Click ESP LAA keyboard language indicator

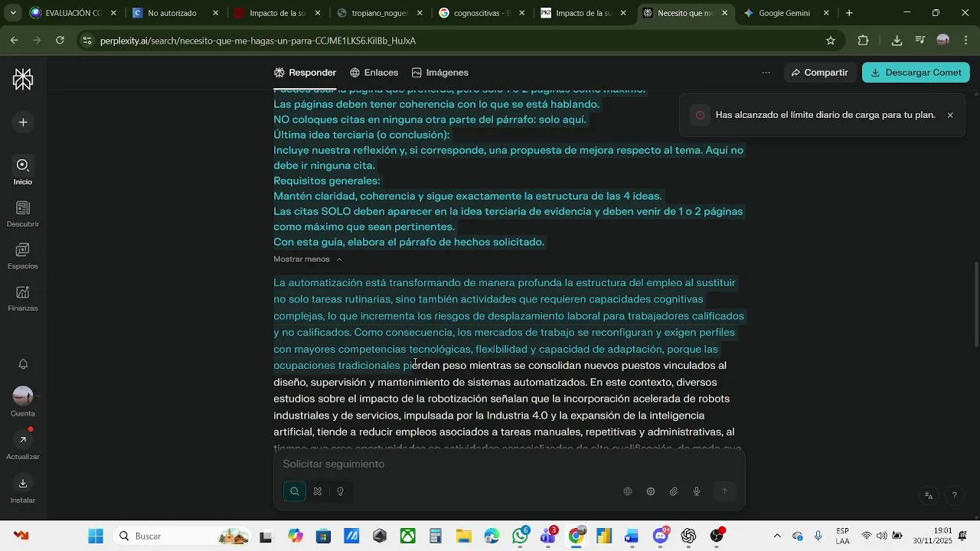842,536
